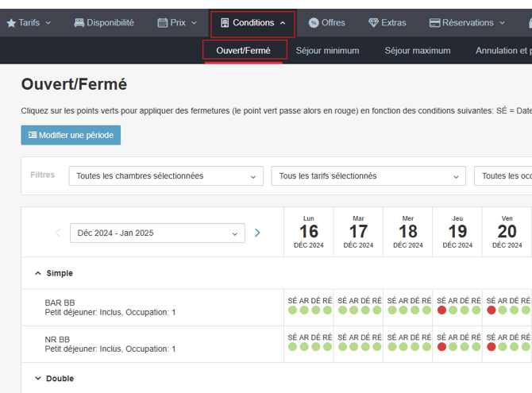Expand the Double room section

pyautogui.click(x=38, y=378)
